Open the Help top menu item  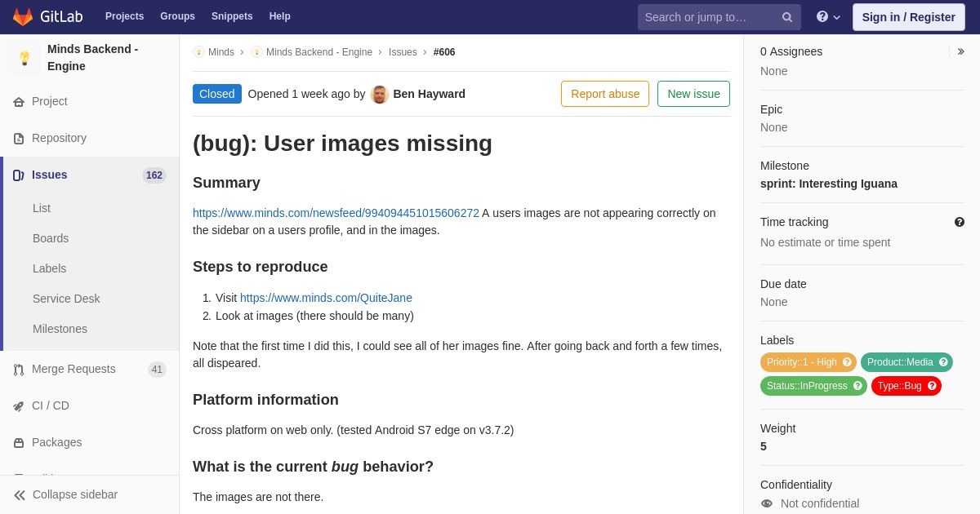pyautogui.click(x=280, y=16)
